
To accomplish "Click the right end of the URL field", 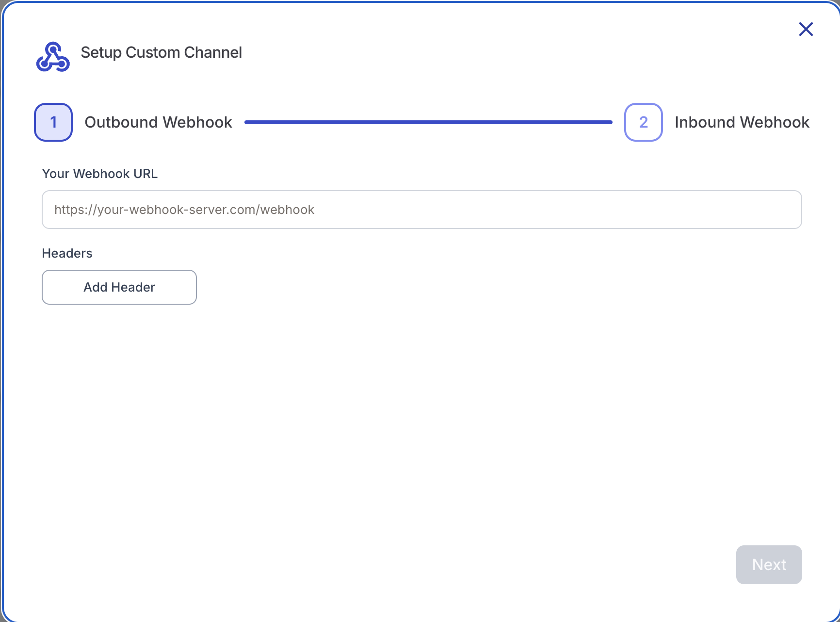I will tap(776, 210).
